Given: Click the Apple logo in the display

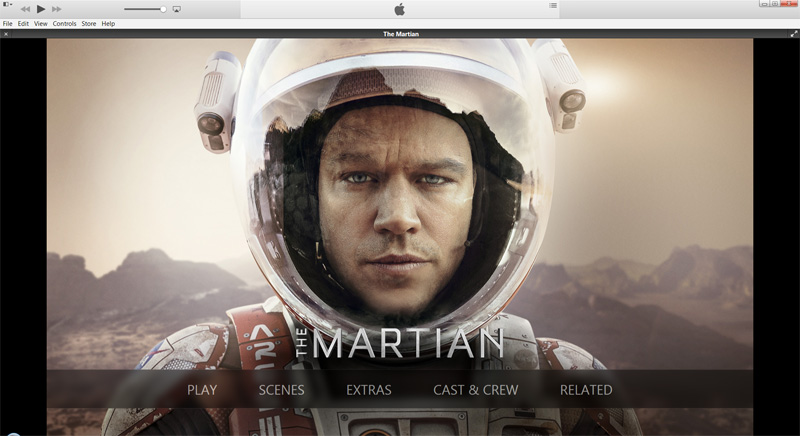Looking at the screenshot, I should (399, 9).
